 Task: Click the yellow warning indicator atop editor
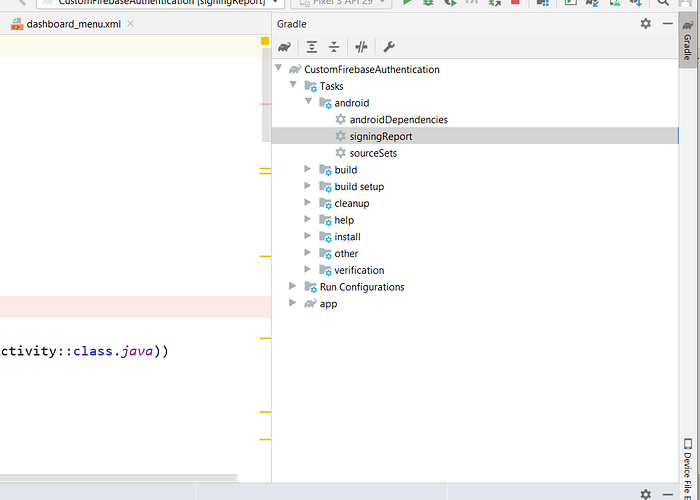pyautogui.click(x=265, y=41)
